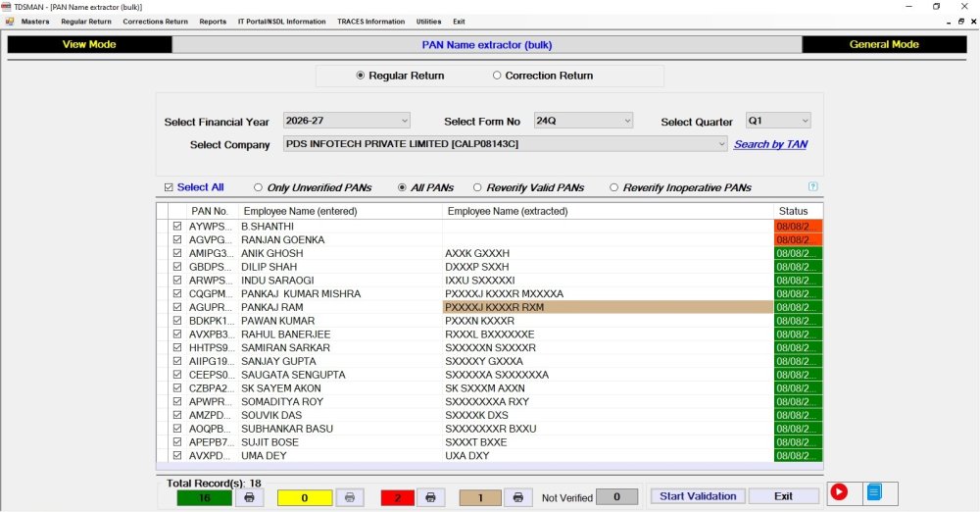Click the extracted name SXXXXN SXXXXR
The height and width of the screenshot is (512, 980).
click(608, 347)
